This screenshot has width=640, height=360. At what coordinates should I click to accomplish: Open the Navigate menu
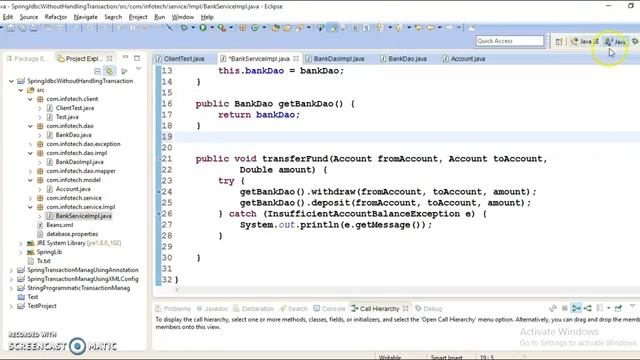coord(85,17)
